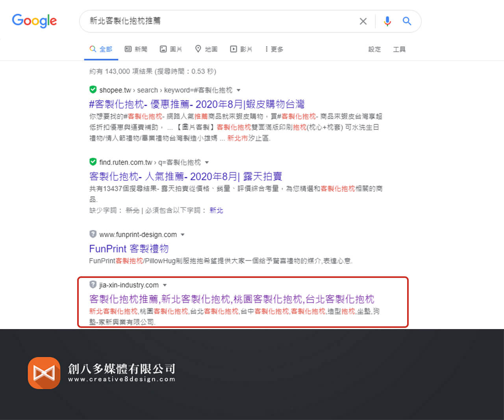Open the FunPrint 客製禮物 result
504x420 pixels.
[129, 249]
